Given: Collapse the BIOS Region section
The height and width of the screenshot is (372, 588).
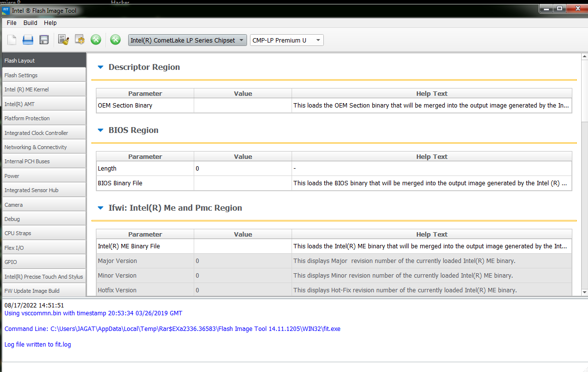Looking at the screenshot, I should 101,131.
